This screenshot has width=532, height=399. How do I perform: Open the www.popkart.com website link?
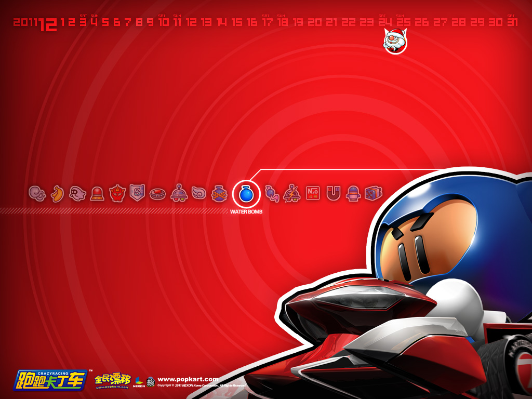tap(188, 379)
